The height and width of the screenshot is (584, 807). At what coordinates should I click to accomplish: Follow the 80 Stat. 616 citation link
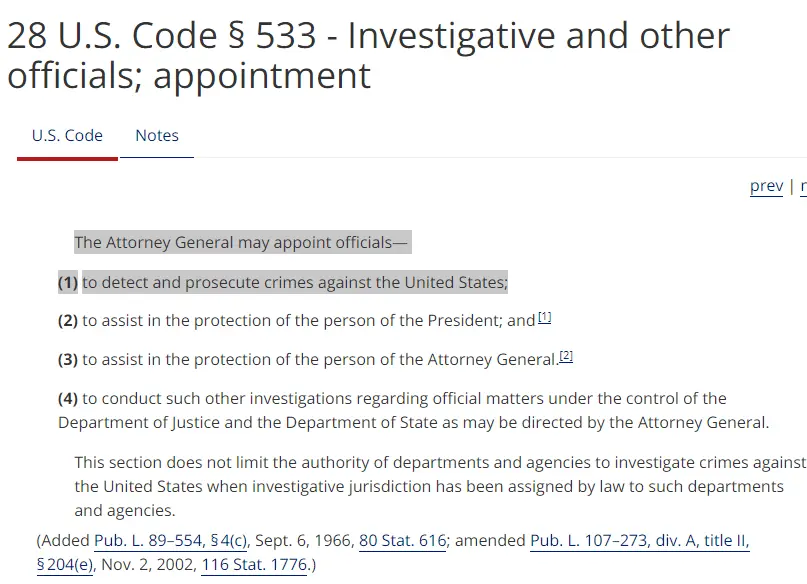pos(402,541)
